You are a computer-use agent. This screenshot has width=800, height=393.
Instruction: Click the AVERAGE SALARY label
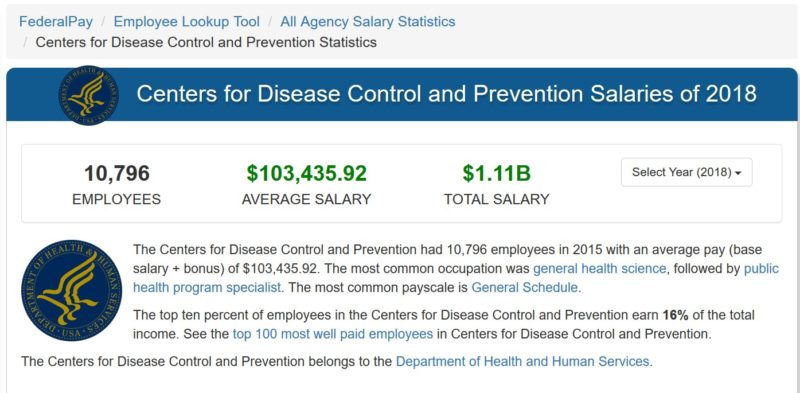[307, 199]
